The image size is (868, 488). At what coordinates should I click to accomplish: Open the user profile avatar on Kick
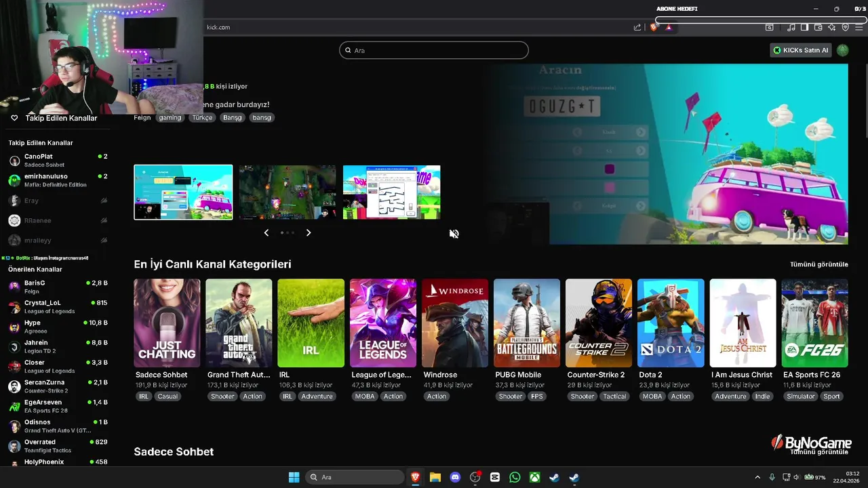842,50
